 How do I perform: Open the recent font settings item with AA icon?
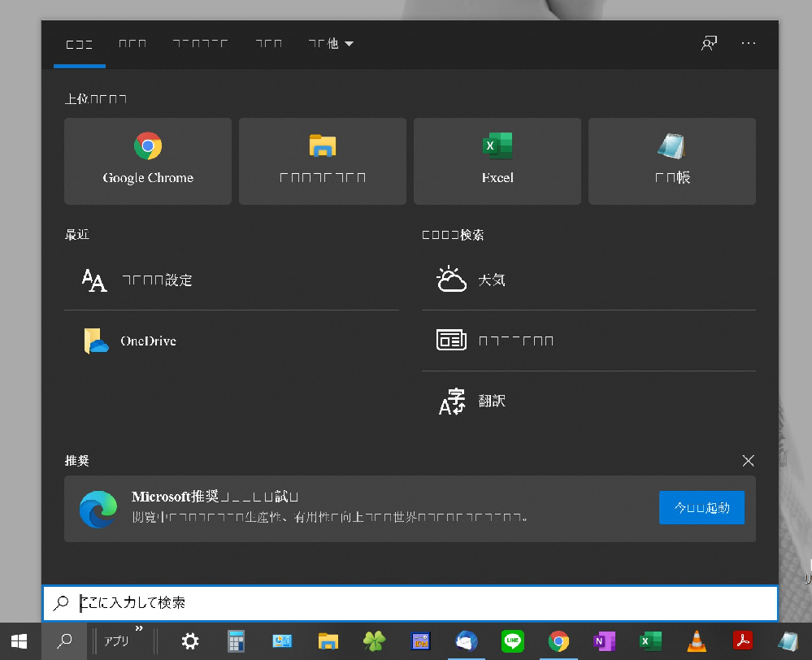tap(232, 280)
